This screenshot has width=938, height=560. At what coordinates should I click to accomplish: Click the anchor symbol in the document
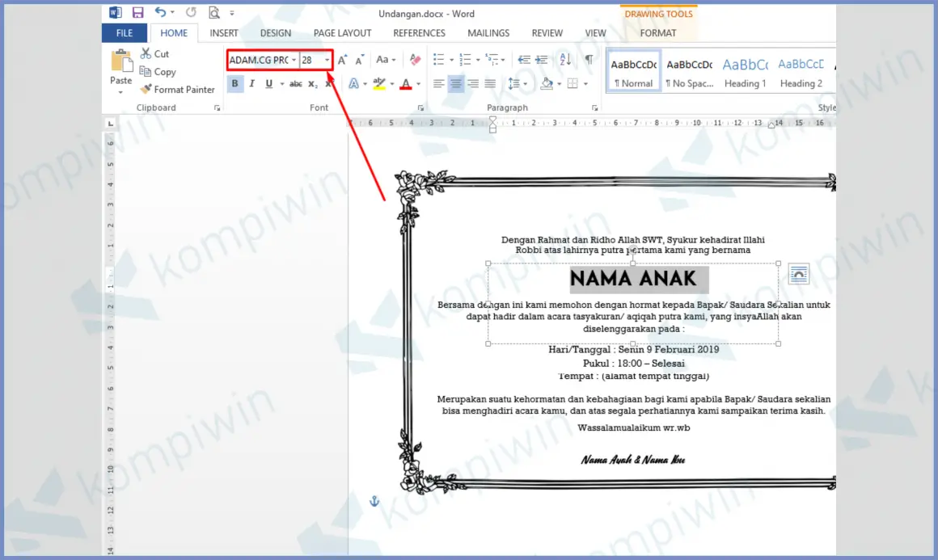pos(373,501)
